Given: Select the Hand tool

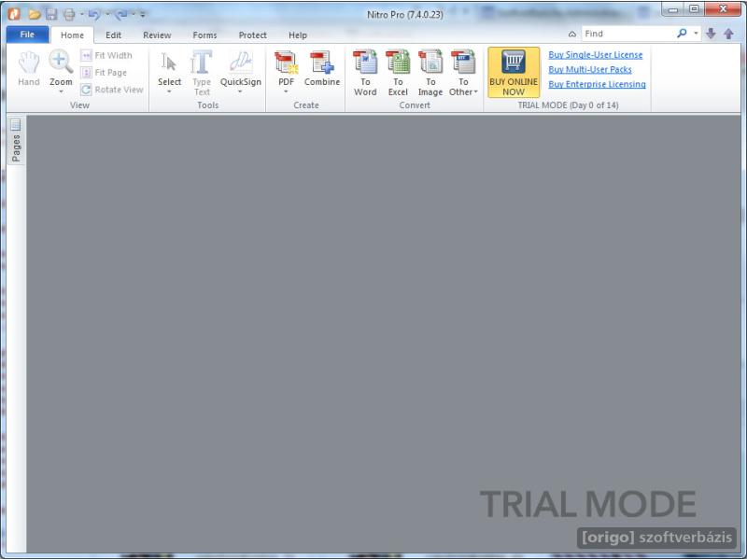Looking at the screenshot, I should tap(29, 68).
